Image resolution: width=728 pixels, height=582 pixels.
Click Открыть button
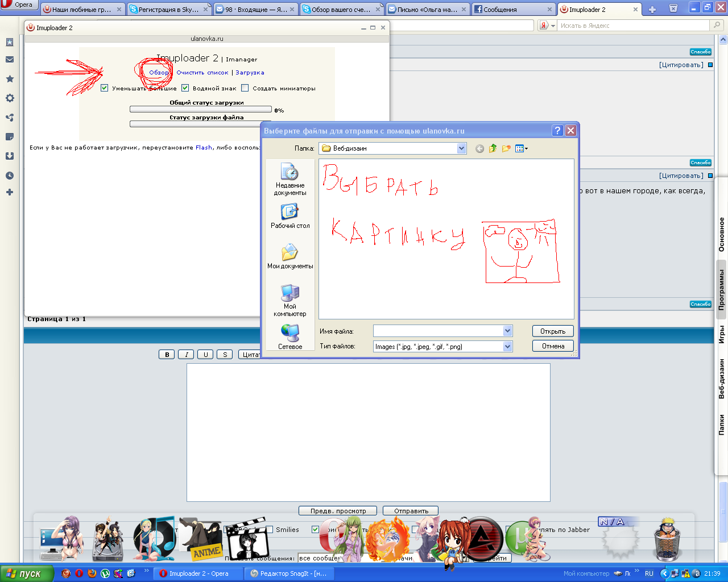[553, 331]
